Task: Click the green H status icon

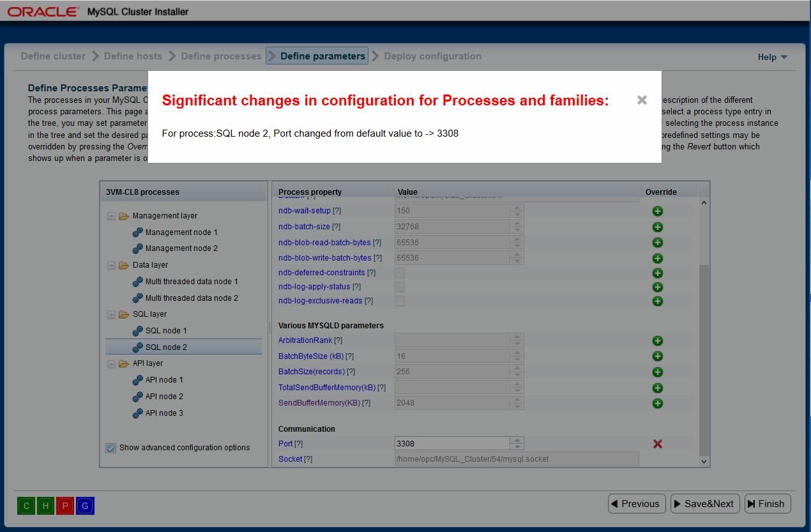Action: pos(46,506)
